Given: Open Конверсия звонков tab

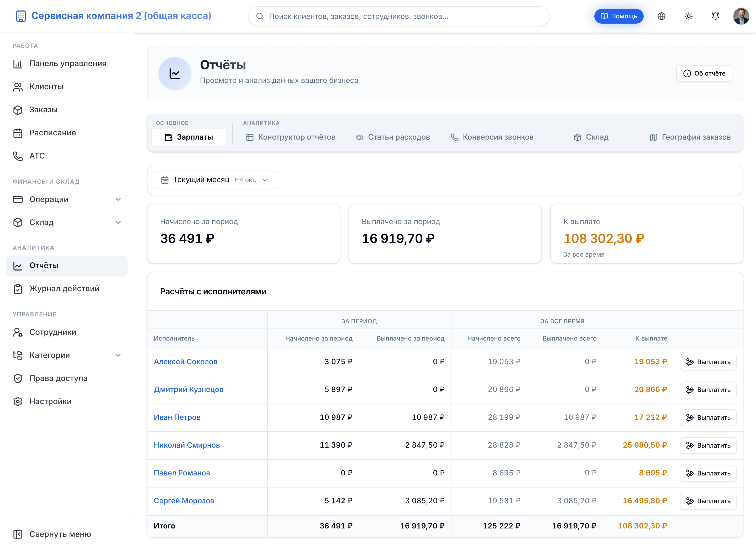Looking at the screenshot, I should (492, 137).
